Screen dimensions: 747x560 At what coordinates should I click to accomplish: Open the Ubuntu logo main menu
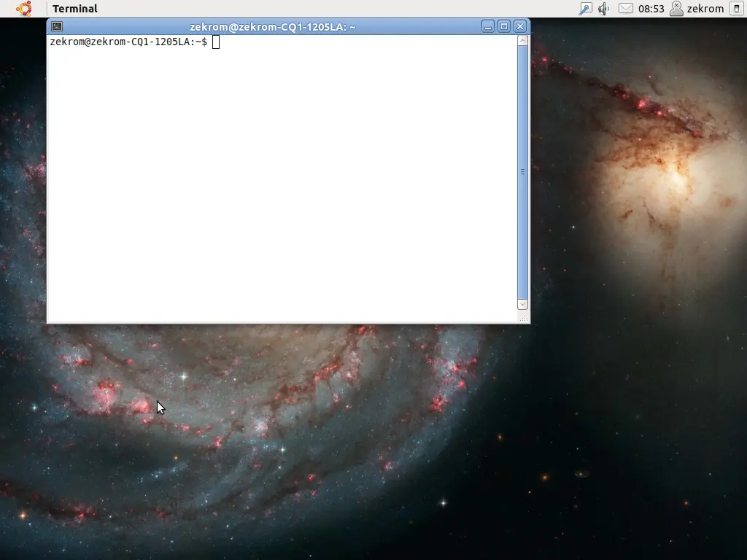[x=24, y=9]
